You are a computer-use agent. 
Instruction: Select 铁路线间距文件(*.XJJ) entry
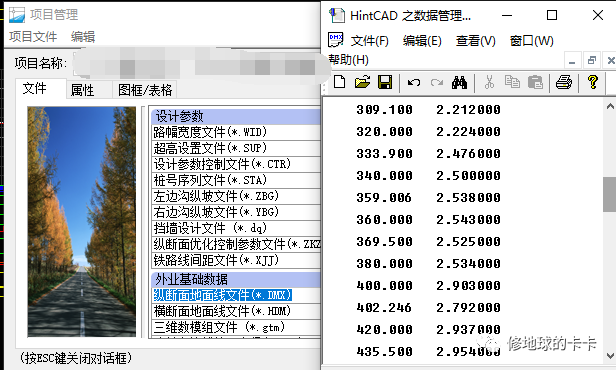(236, 260)
